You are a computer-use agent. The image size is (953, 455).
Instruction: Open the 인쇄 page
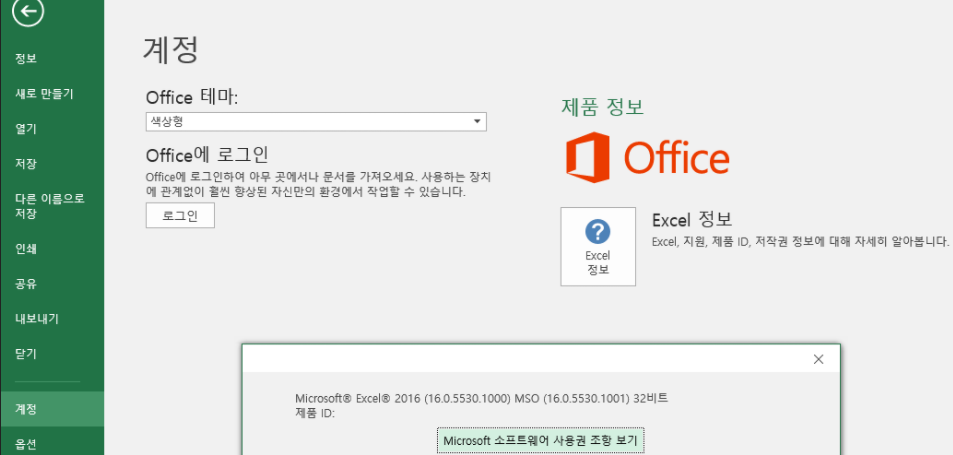[x=26, y=248]
